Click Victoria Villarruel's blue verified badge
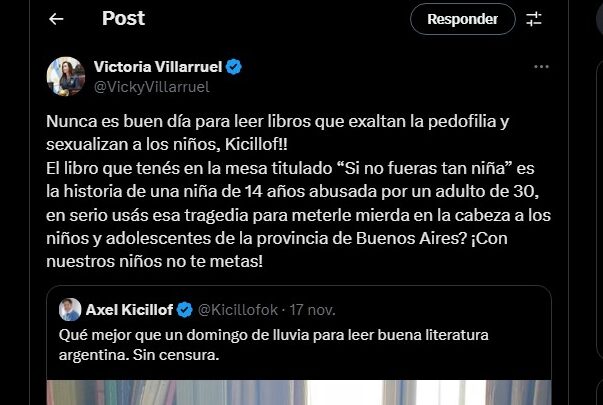This screenshot has height=405, width=603. point(233,67)
